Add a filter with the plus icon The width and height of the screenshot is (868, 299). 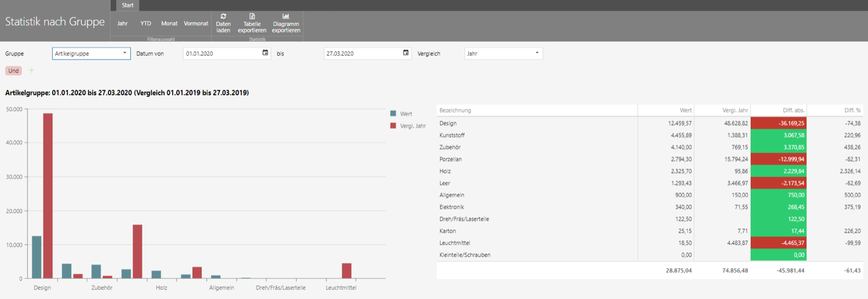coord(31,70)
